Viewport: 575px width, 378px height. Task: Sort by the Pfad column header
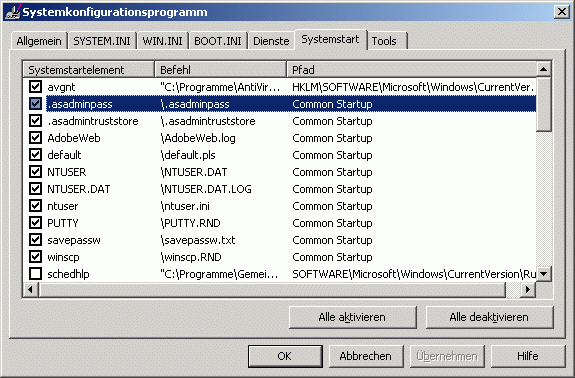[x=411, y=69]
